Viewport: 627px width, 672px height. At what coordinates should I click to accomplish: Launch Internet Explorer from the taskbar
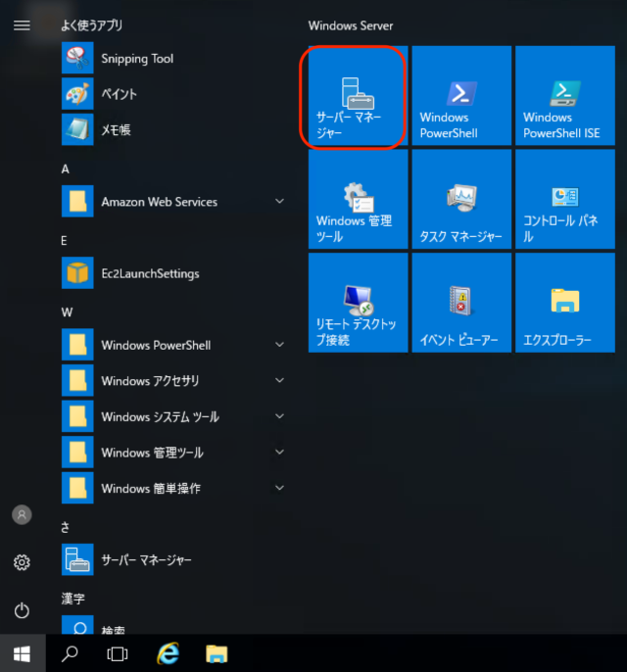click(168, 653)
